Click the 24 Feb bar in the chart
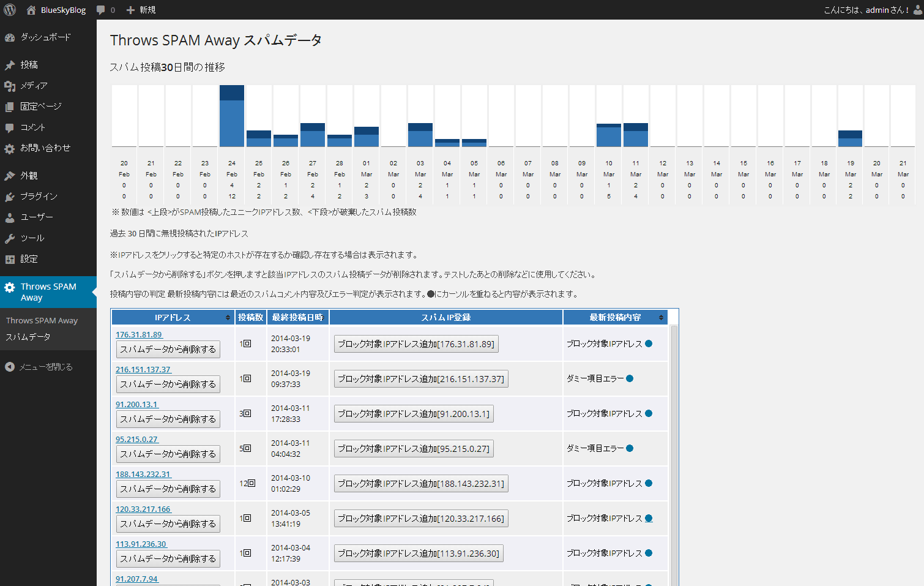The image size is (924, 586). click(x=232, y=116)
